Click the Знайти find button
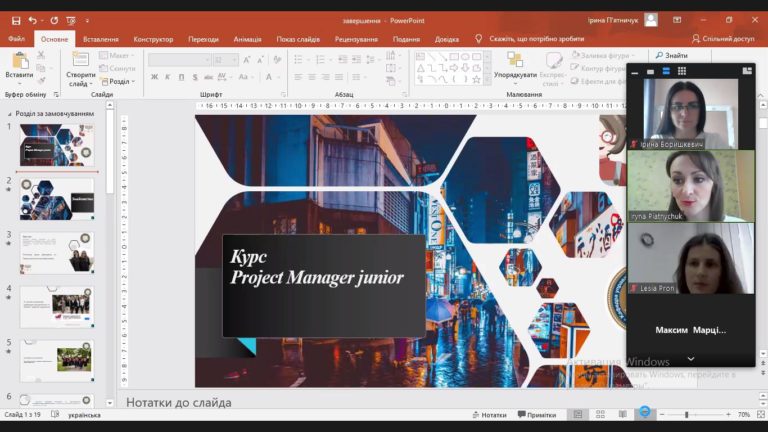 click(x=672, y=55)
